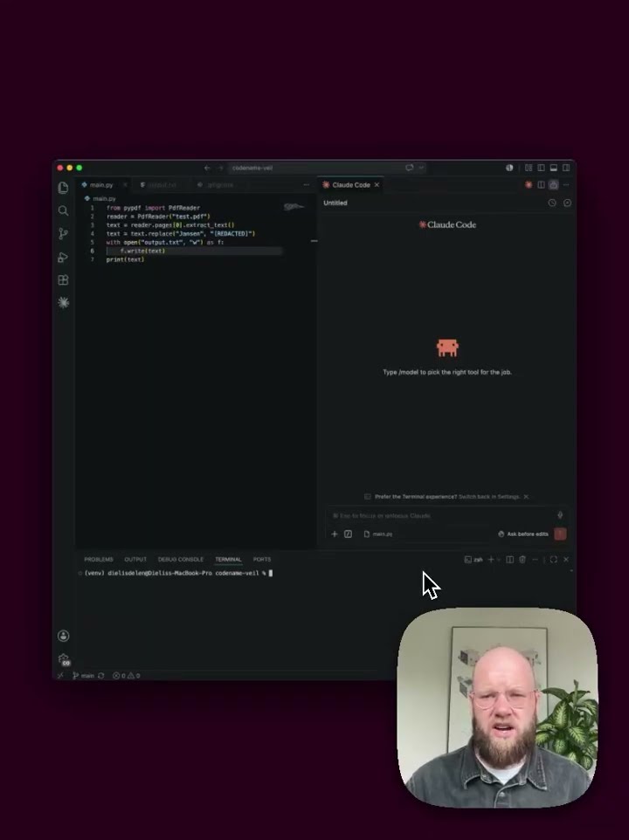Image resolution: width=629 pixels, height=840 pixels.
Task: Click the microphone icon in Claude input
Action: (560, 515)
